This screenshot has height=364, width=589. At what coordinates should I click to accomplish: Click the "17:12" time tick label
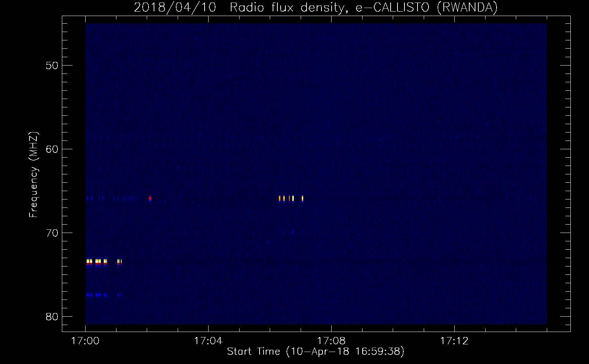coord(454,341)
